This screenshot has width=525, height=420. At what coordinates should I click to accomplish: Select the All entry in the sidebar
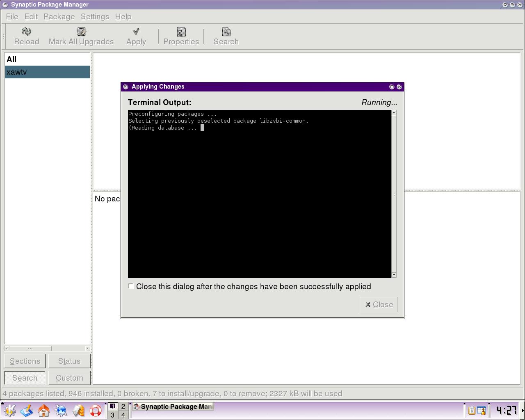[x=47, y=59]
